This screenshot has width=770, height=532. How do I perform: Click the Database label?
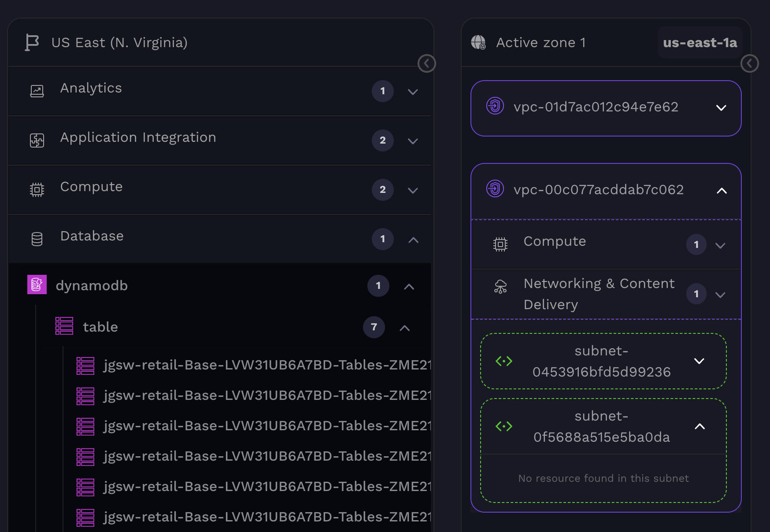click(92, 236)
